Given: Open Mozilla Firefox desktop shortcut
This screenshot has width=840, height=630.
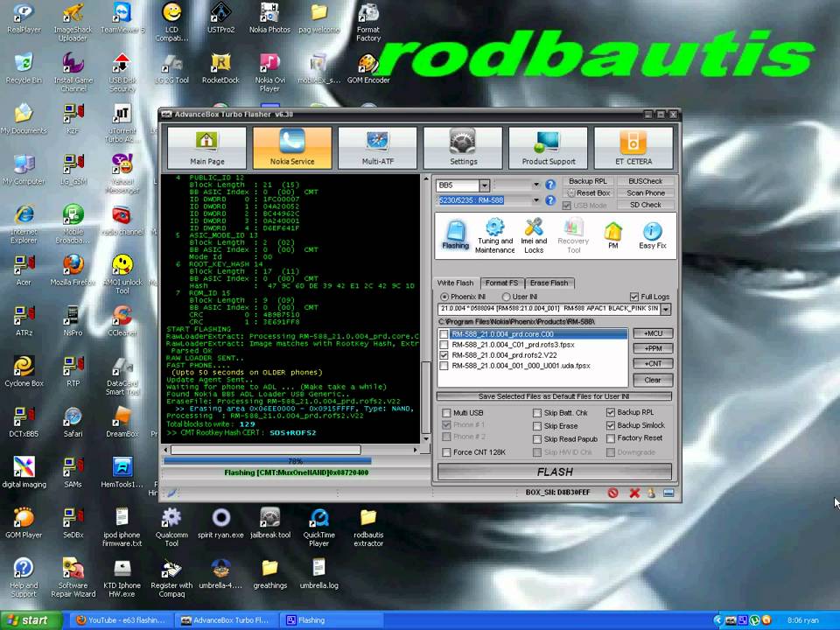Looking at the screenshot, I should [73, 270].
